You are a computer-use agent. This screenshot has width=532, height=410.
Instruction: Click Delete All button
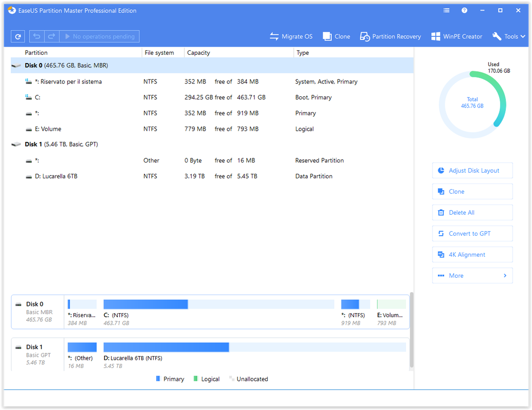[472, 213]
